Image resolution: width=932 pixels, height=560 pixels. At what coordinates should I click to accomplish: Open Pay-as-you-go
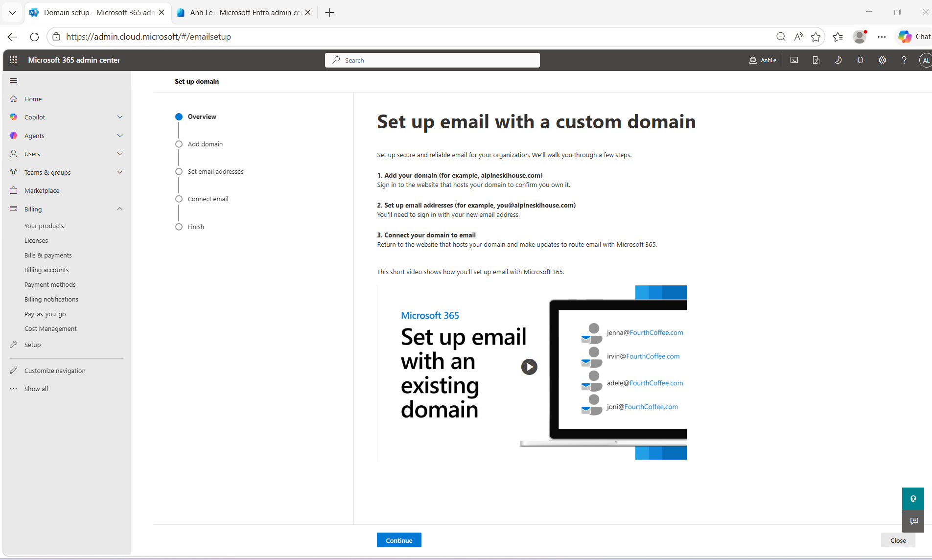45,314
